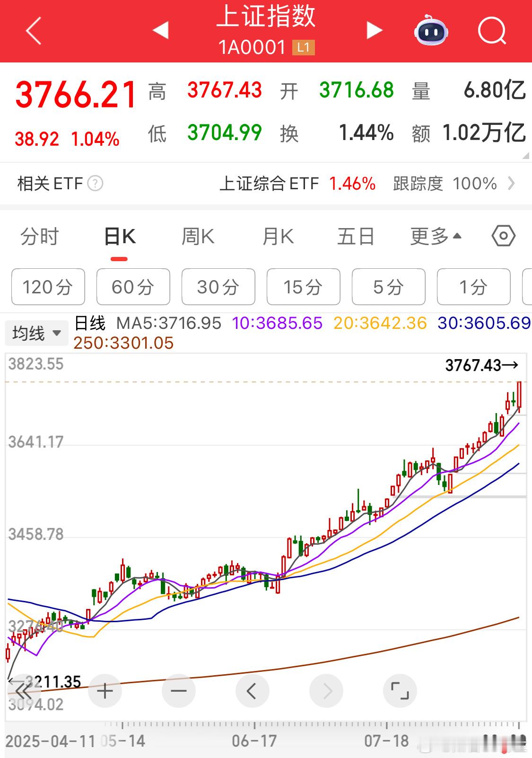Zoom in chart with plus button
532x758 pixels.
(x=105, y=691)
